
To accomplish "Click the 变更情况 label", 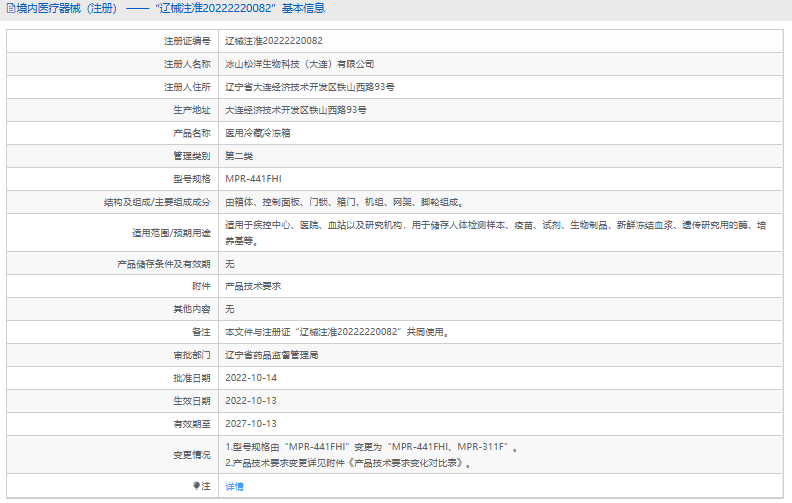I will (x=192, y=455).
